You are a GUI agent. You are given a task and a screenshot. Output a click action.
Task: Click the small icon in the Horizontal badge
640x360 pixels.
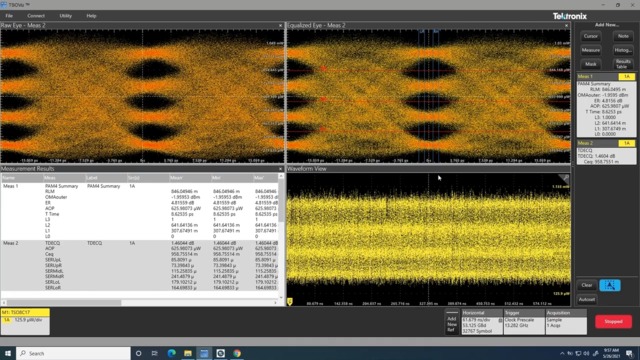[500, 320]
